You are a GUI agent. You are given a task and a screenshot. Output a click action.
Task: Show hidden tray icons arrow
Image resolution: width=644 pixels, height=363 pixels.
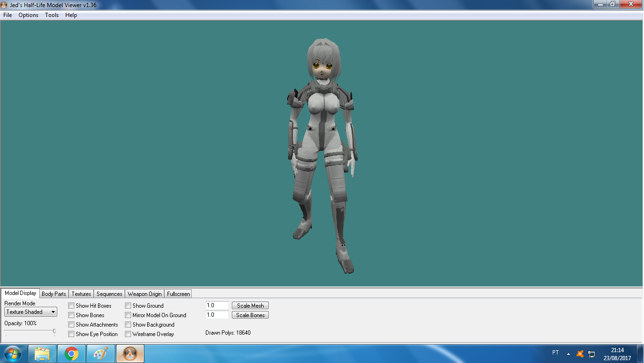[x=568, y=354]
